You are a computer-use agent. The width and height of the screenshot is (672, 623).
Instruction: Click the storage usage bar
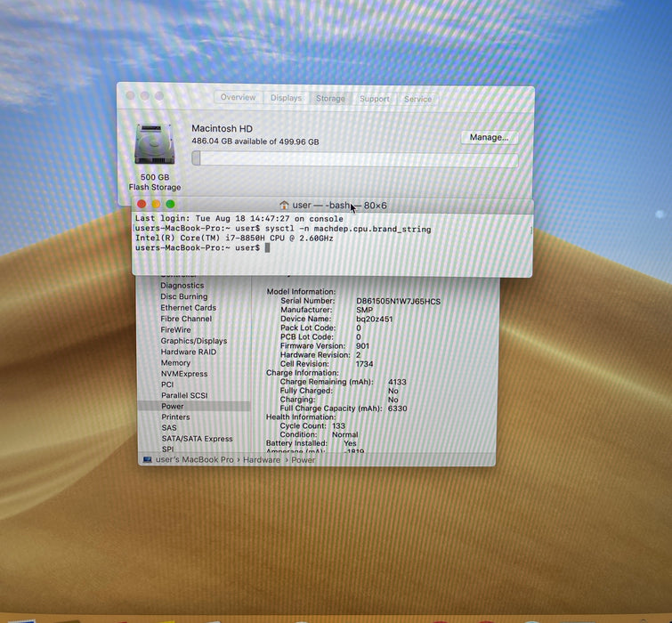point(355,159)
